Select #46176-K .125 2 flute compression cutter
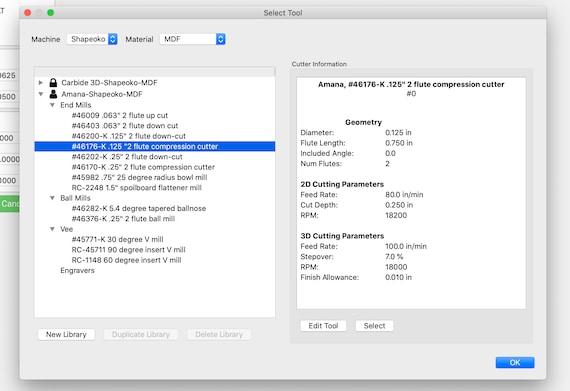The width and height of the screenshot is (570, 391). 155,146
